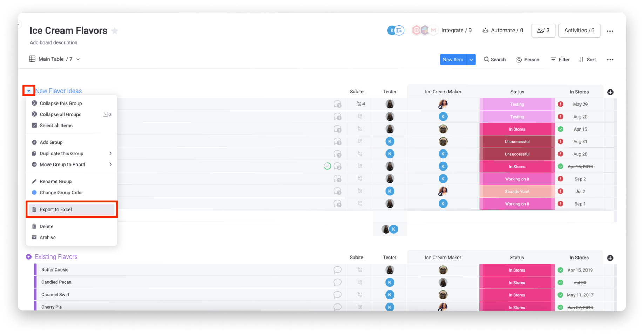Open Integrate center
This screenshot has width=644, height=334.
pyautogui.click(x=456, y=31)
